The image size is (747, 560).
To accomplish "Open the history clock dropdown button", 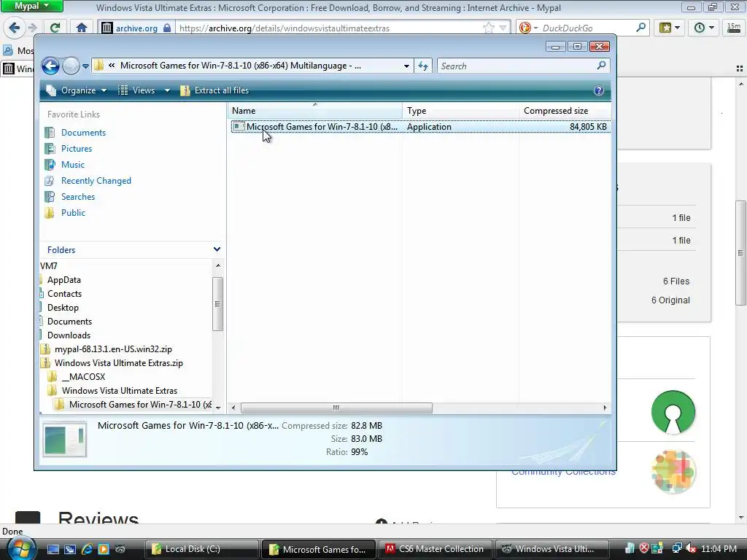I will 704,28.
